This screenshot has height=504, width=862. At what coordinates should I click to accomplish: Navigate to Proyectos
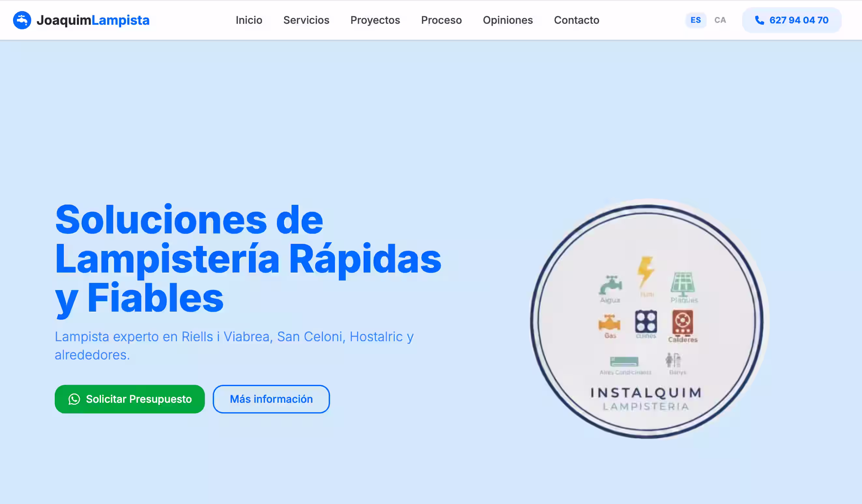point(375,20)
